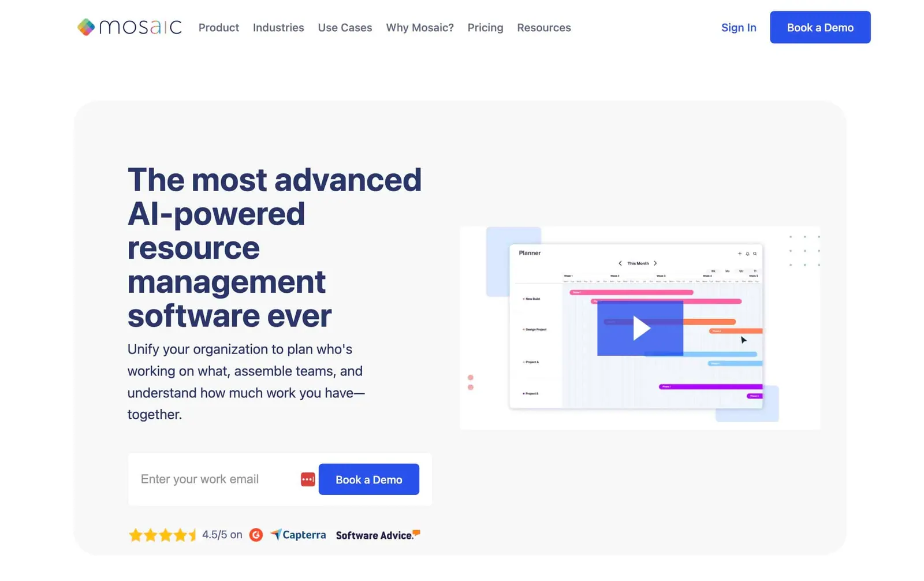Open the Use Cases menu
Viewport: 924px width, 581px height.
click(x=345, y=27)
